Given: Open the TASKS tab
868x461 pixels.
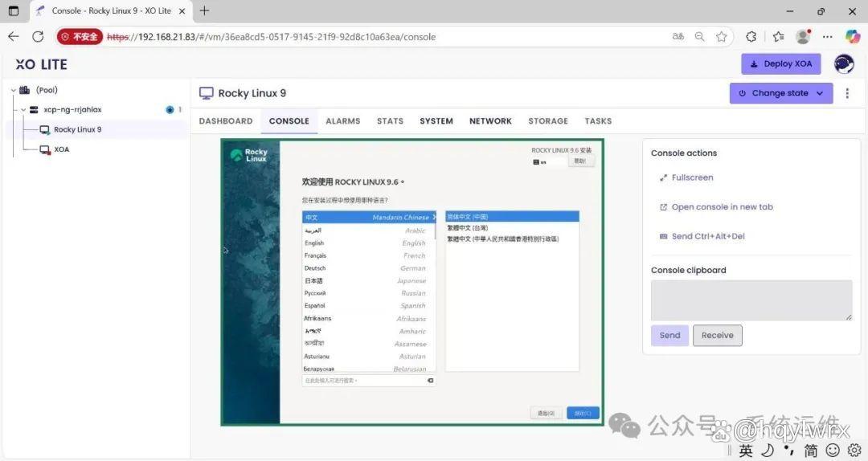Looking at the screenshot, I should (x=599, y=120).
